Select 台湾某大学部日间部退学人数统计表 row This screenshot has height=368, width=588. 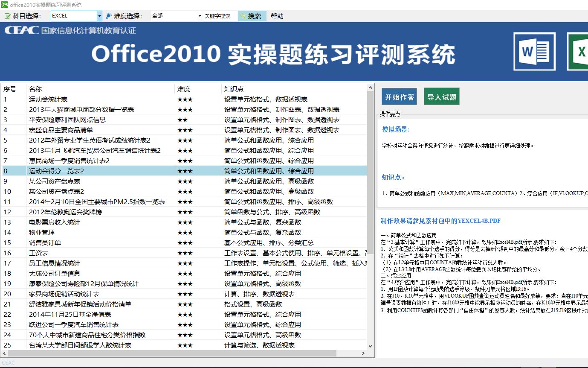[x=184, y=345]
